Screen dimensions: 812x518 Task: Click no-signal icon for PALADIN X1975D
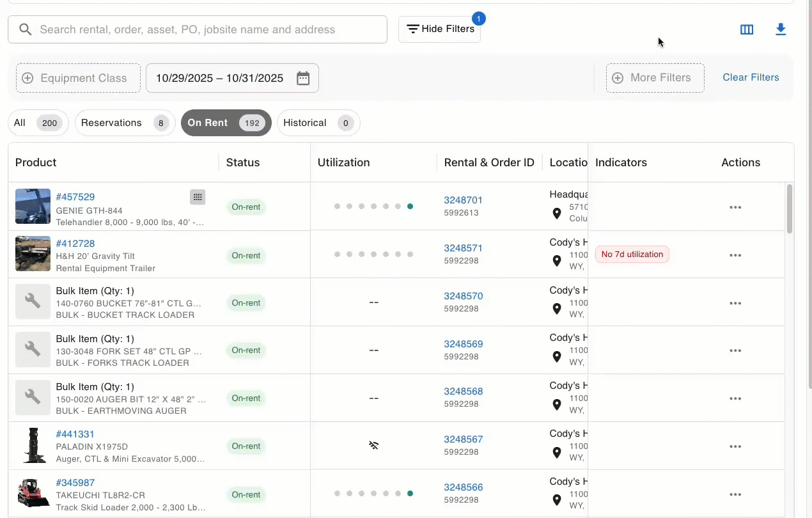coord(374,445)
